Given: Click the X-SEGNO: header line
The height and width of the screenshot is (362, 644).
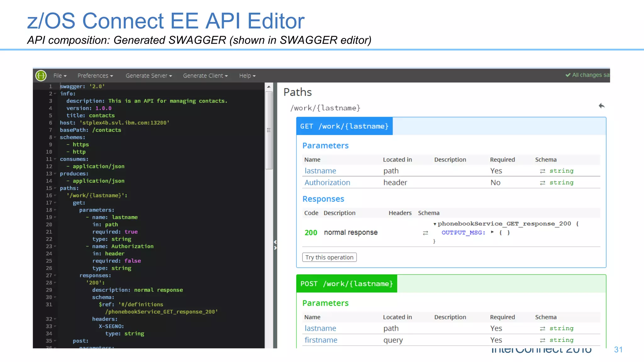Looking at the screenshot, I should pos(111,326).
